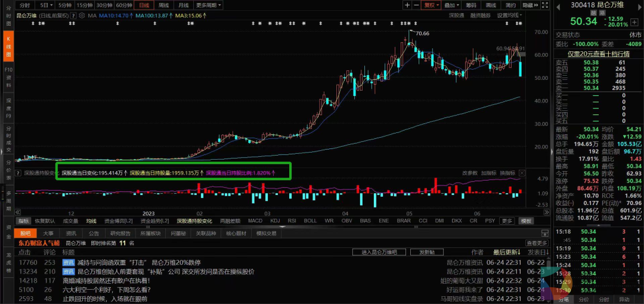Click the zoom-out minus icon above chart

click(x=417, y=5)
